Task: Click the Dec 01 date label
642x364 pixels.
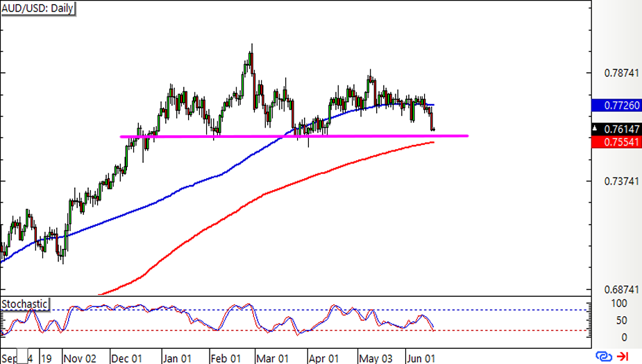Action: coord(126,358)
